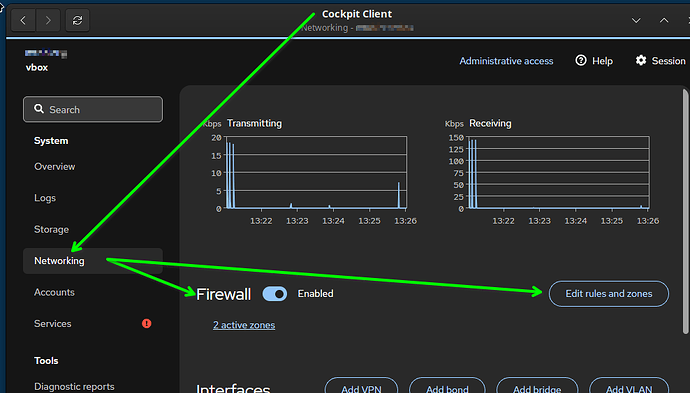
Task: Click the Receiving graph
Action: pos(558,172)
